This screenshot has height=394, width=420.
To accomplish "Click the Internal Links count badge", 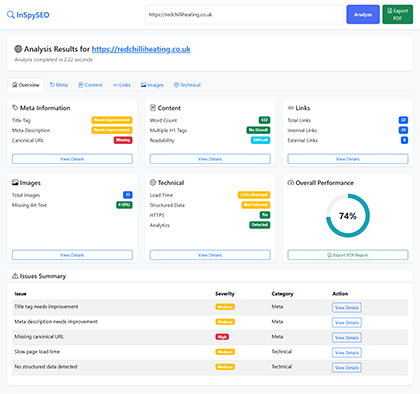I will click(403, 130).
